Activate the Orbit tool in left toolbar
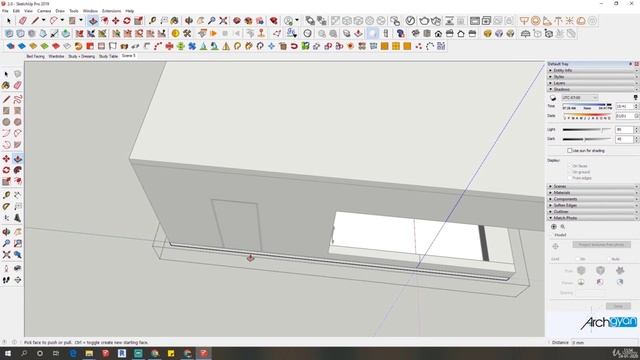 point(6,232)
